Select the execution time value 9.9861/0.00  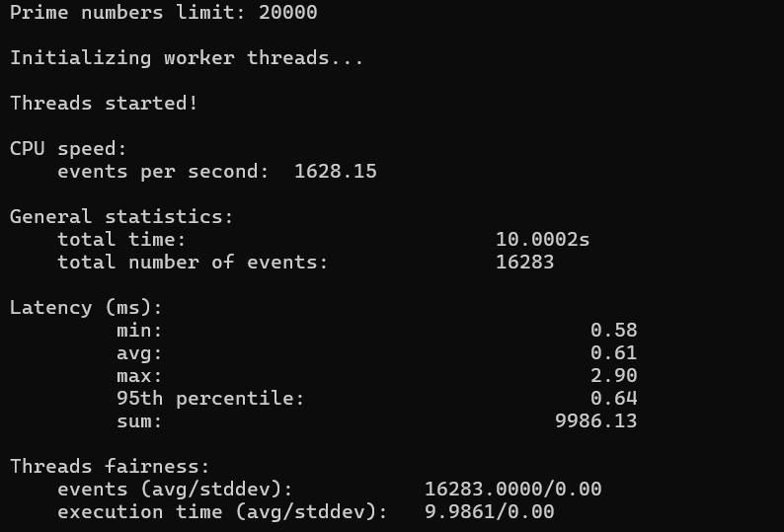pos(489,512)
